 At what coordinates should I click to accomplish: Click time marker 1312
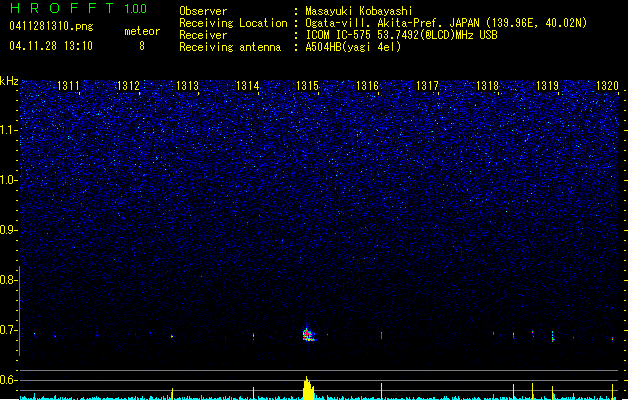128,85
